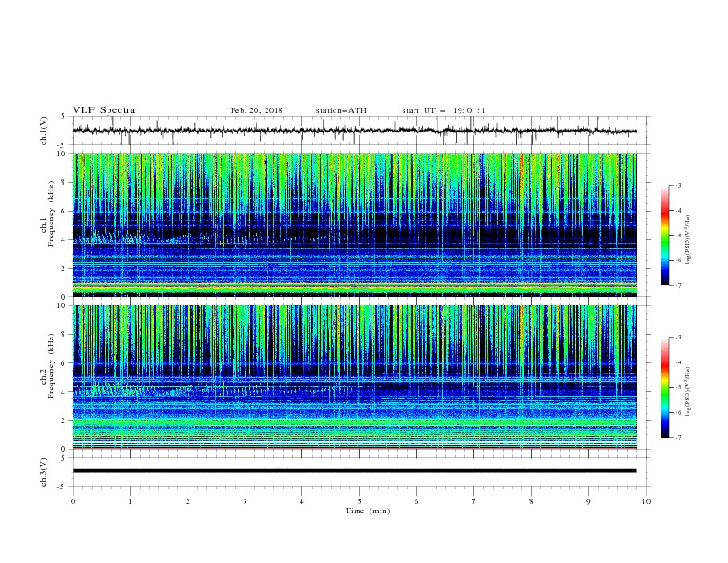
Task: Click the ch.2 color scale bar
Action: click(665, 387)
